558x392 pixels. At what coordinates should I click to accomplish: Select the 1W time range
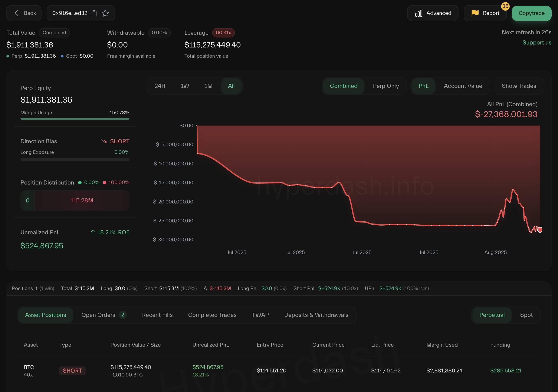185,86
